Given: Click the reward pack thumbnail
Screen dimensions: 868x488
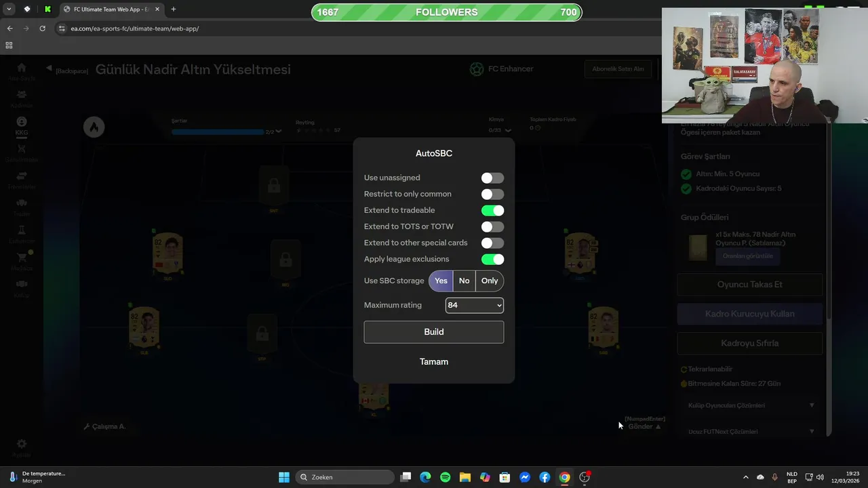Looking at the screenshot, I should (698, 248).
